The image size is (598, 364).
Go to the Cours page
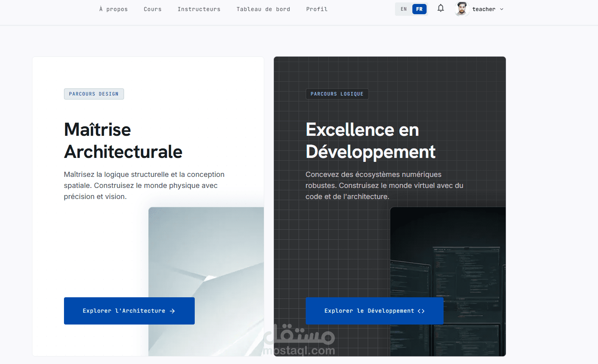152,9
